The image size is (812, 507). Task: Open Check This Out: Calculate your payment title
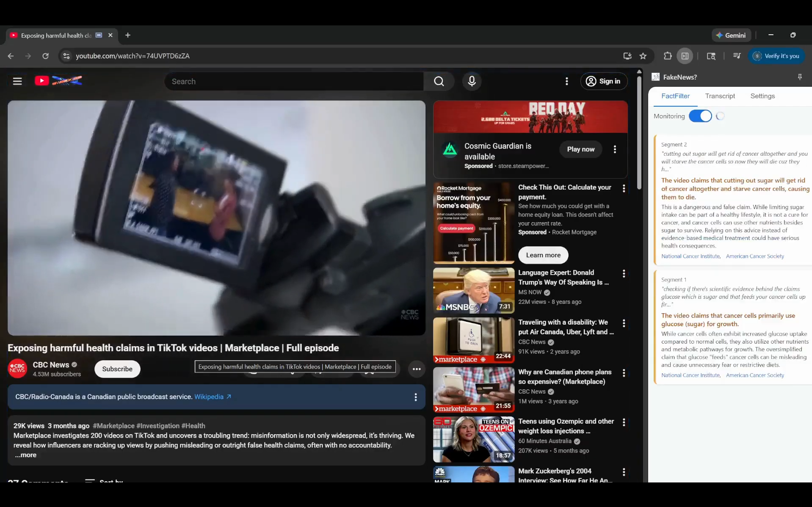(564, 192)
